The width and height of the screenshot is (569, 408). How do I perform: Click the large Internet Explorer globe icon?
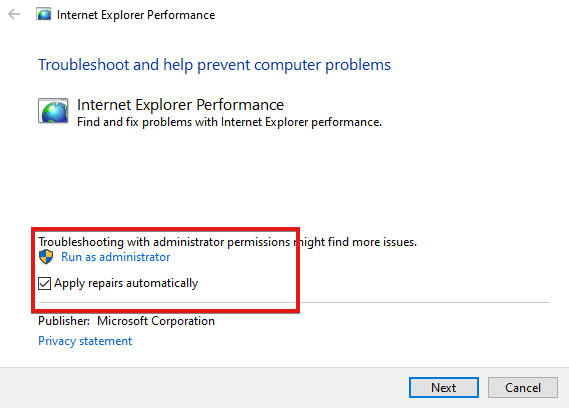[x=53, y=111]
